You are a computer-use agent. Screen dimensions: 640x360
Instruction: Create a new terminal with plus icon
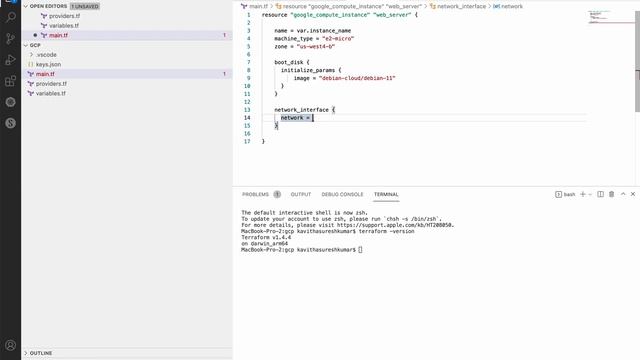tap(583, 194)
